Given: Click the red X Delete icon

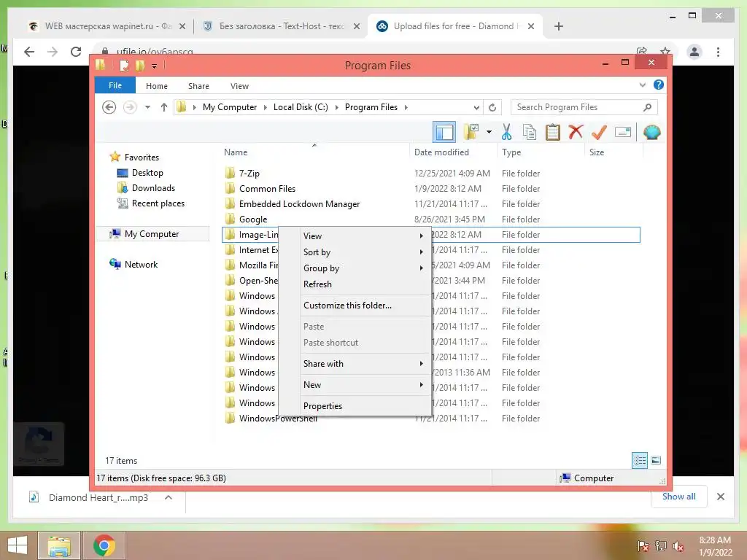Looking at the screenshot, I should click(x=576, y=131).
